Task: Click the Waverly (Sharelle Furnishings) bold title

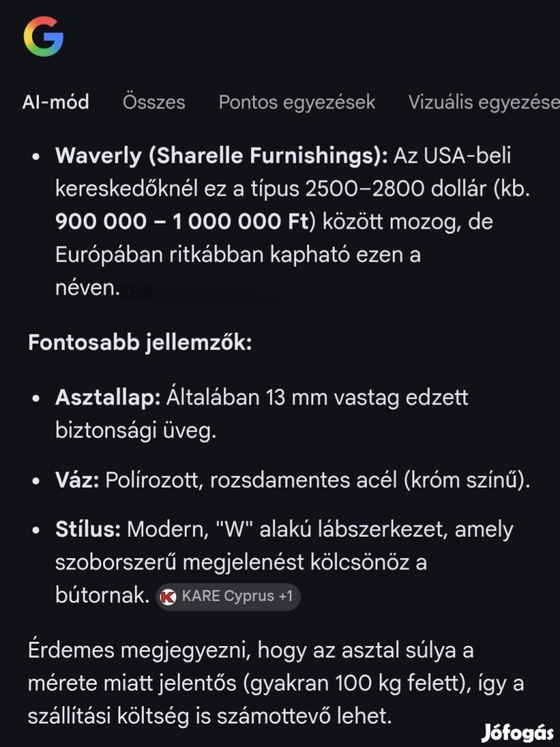Action: 221,156
